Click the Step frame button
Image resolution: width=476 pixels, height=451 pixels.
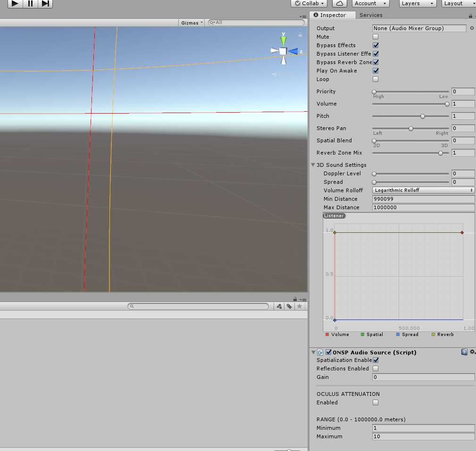click(45, 3)
